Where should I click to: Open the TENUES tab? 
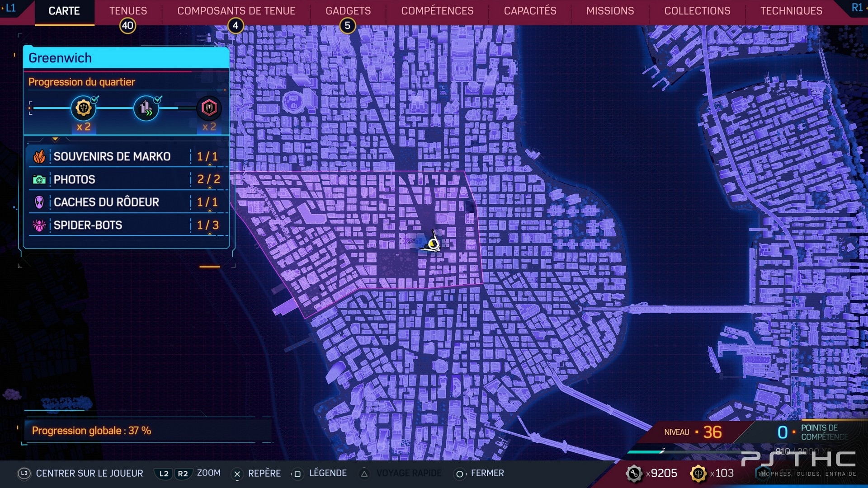[x=128, y=11]
